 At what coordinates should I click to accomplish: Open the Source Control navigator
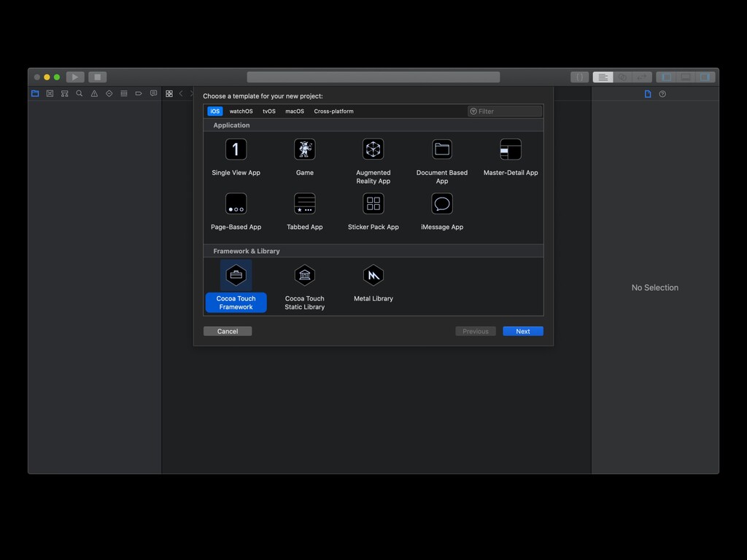click(x=50, y=93)
